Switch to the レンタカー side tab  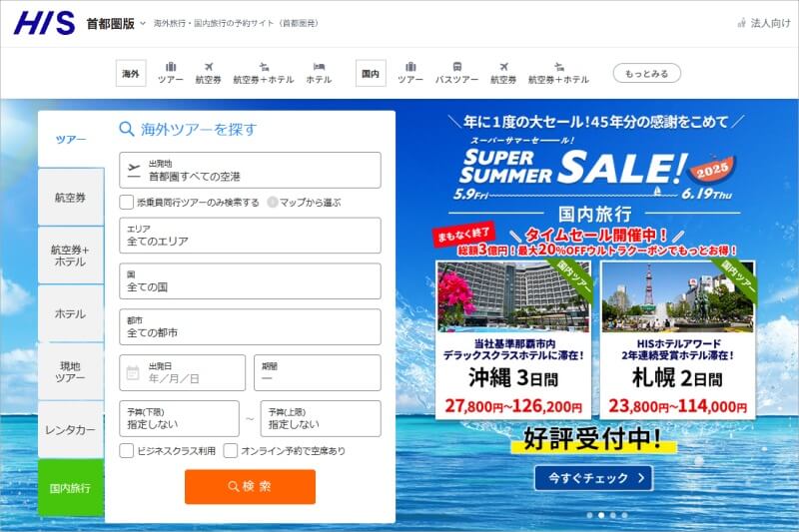pos(71,429)
